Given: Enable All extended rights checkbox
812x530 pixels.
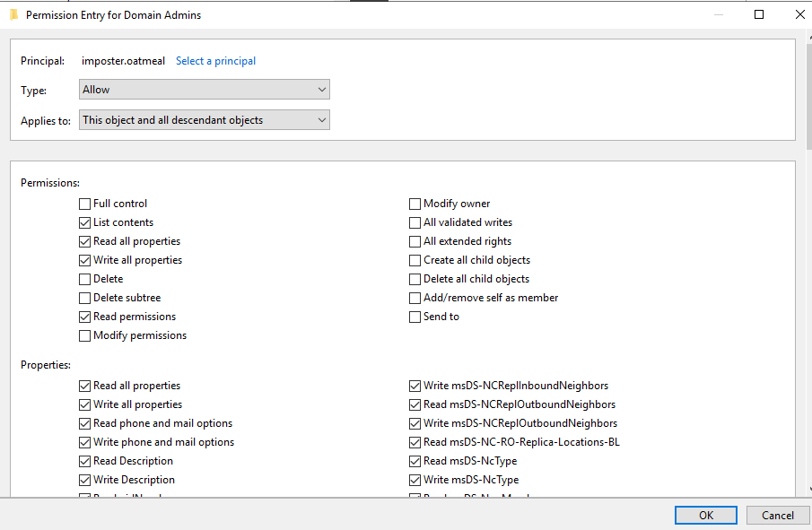Looking at the screenshot, I should coord(415,241).
